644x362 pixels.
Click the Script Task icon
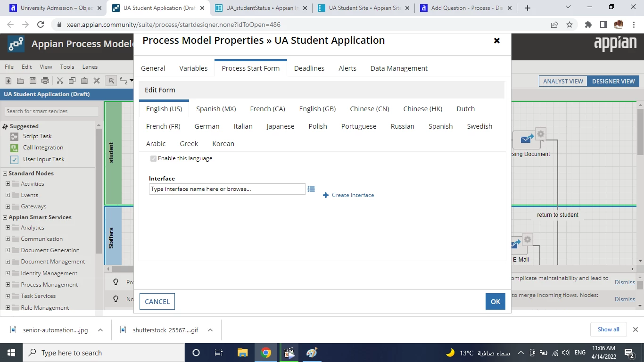[x=14, y=136]
